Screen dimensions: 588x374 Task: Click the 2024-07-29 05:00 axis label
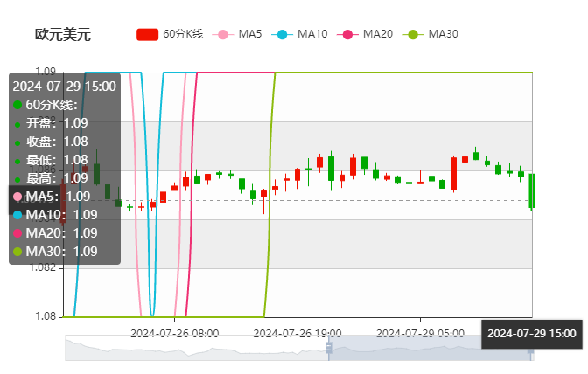tap(420, 333)
